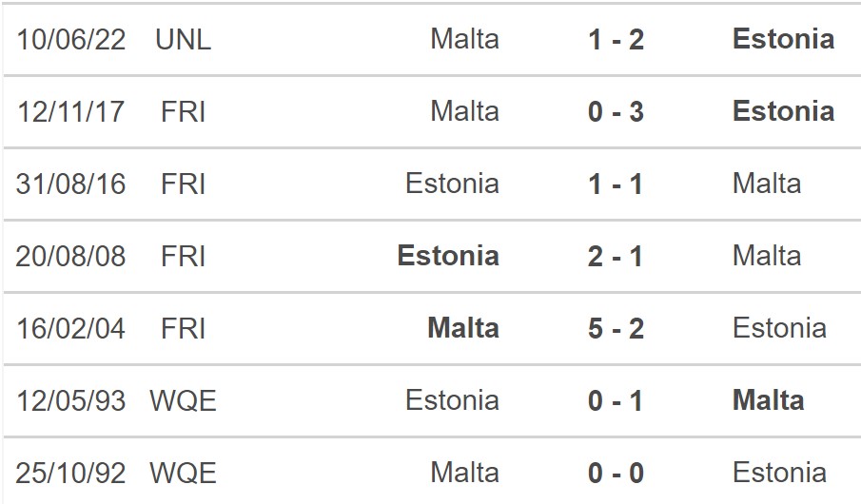Select the 10/06/22 match date
Screen dimensions: 861x504
(x=70, y=39)
